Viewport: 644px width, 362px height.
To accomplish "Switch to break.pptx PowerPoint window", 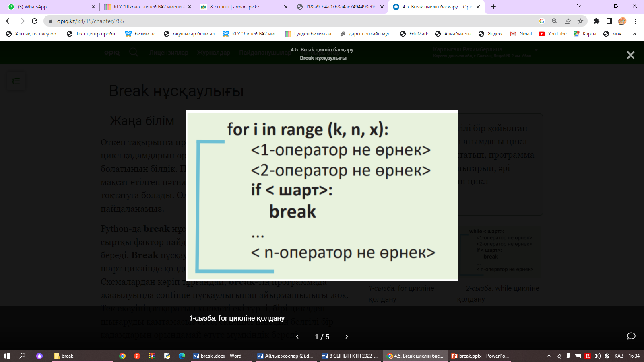I will (480, 356).
